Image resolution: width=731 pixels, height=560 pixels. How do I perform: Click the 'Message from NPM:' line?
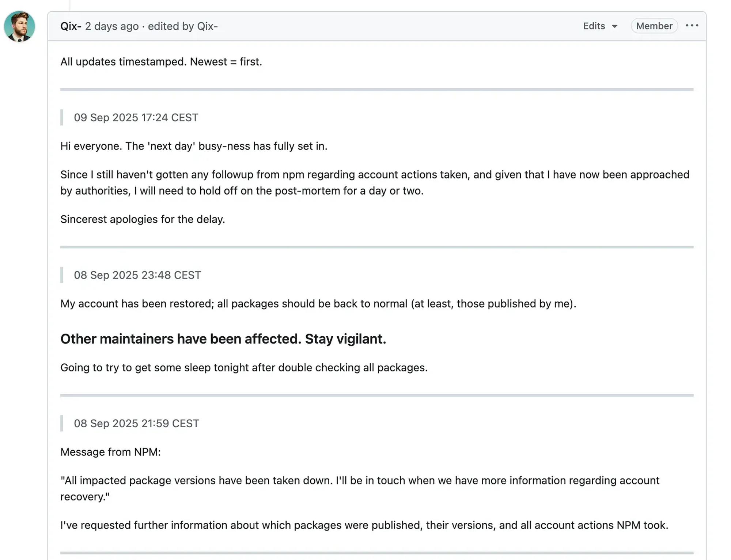coord(110,452)
